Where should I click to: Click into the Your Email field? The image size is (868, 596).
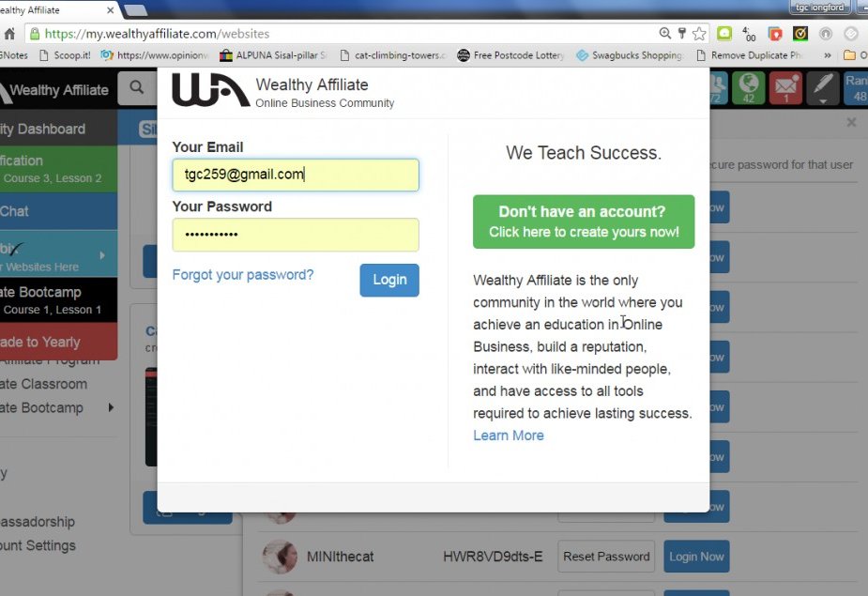click(x=296, y=175)
